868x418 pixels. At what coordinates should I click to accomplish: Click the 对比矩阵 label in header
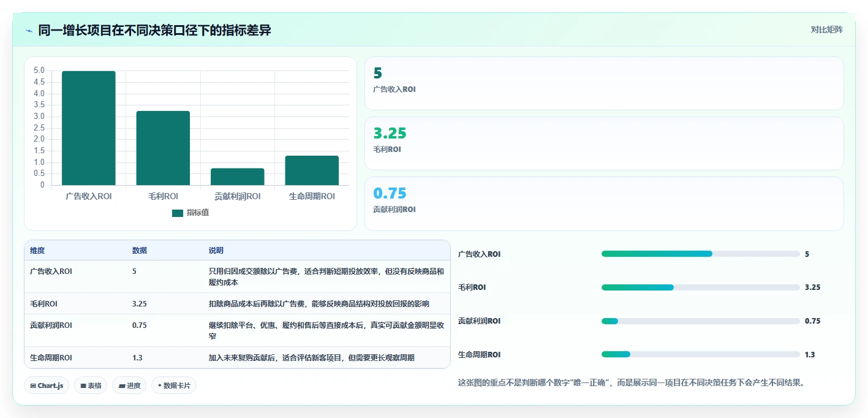tap(826, 29)
